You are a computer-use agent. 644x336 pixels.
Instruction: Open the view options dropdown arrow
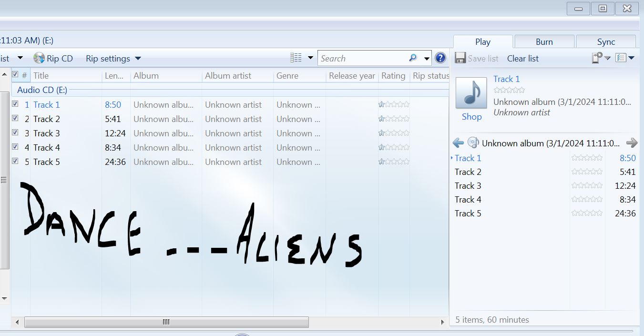click(x=310, y=58)
